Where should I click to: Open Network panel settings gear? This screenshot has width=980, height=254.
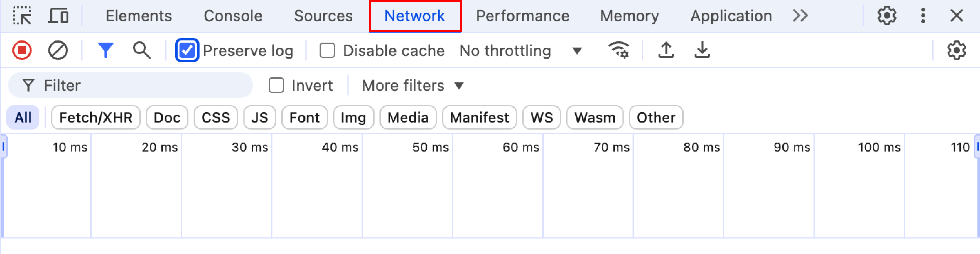pyautogui.click(x=956, y=50)
